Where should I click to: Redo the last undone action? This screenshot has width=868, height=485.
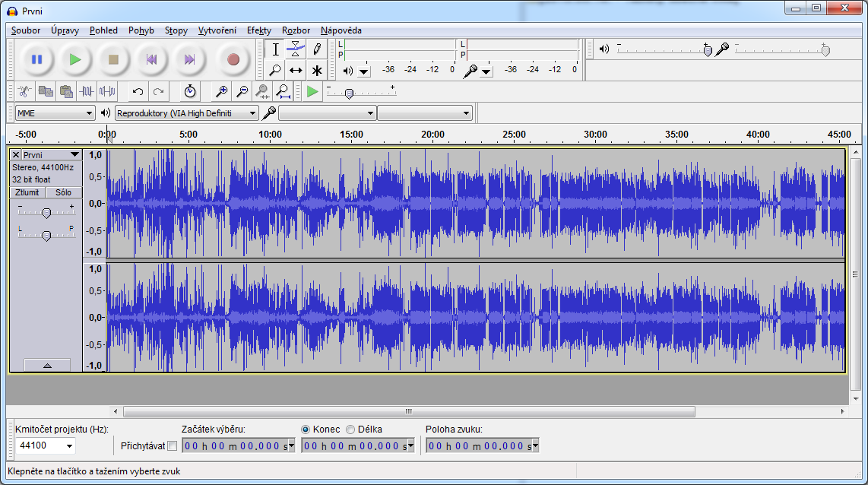(x=158, y=91)
